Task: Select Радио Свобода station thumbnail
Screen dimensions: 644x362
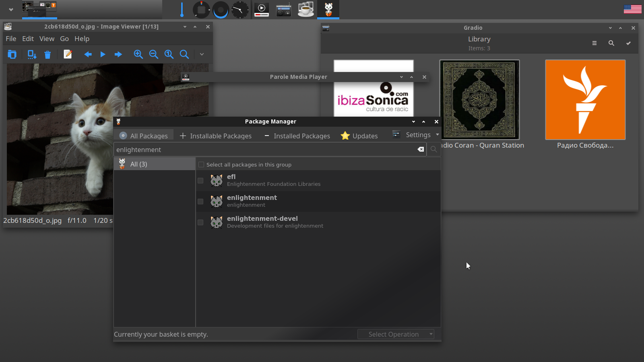Action: 585,100
